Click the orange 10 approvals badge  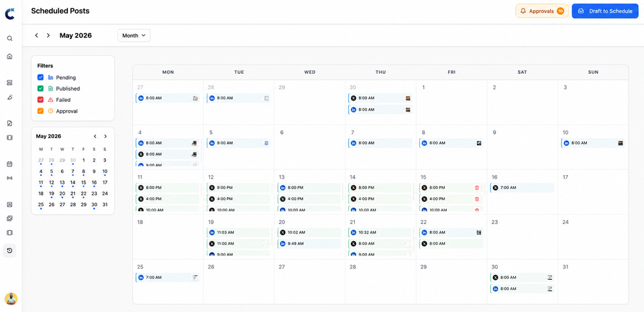560,11
